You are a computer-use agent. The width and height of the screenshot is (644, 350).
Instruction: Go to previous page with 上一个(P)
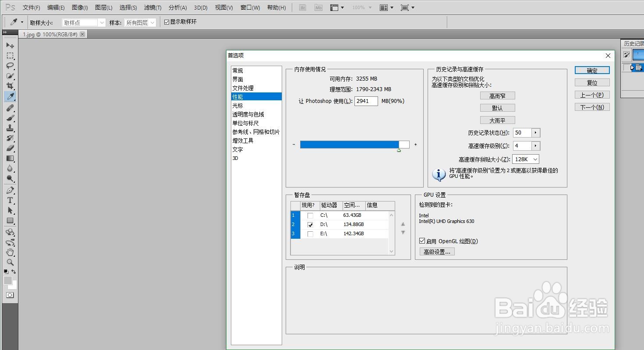592,95
